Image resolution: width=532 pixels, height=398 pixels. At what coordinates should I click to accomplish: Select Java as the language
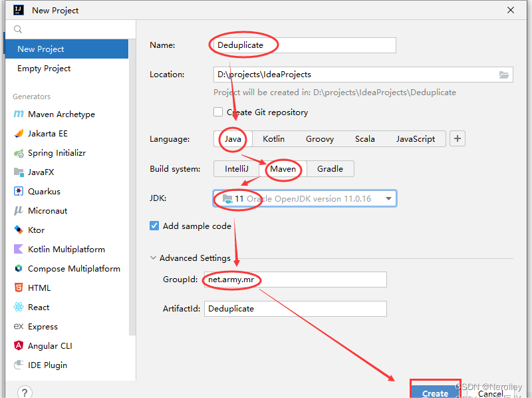tap(233, 139)
